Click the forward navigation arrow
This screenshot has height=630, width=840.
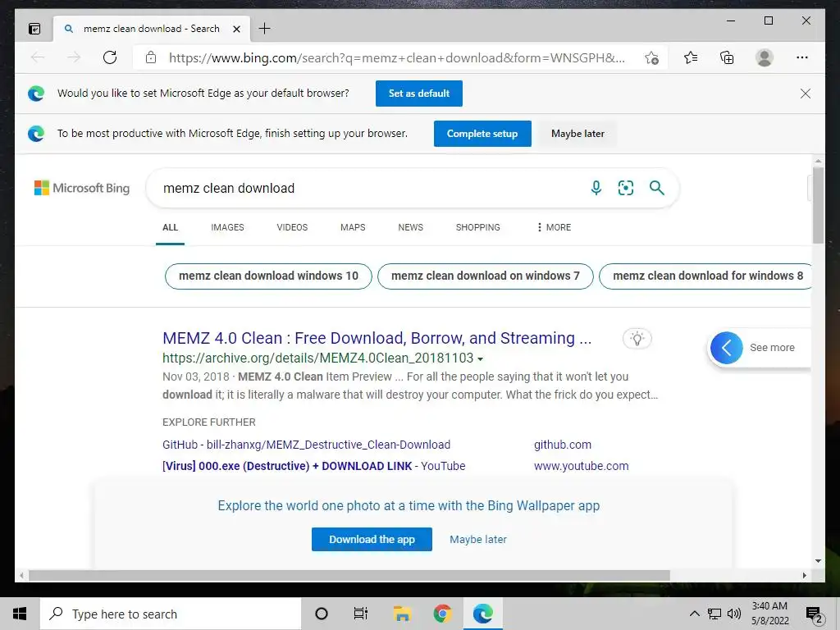pos(74,57)
